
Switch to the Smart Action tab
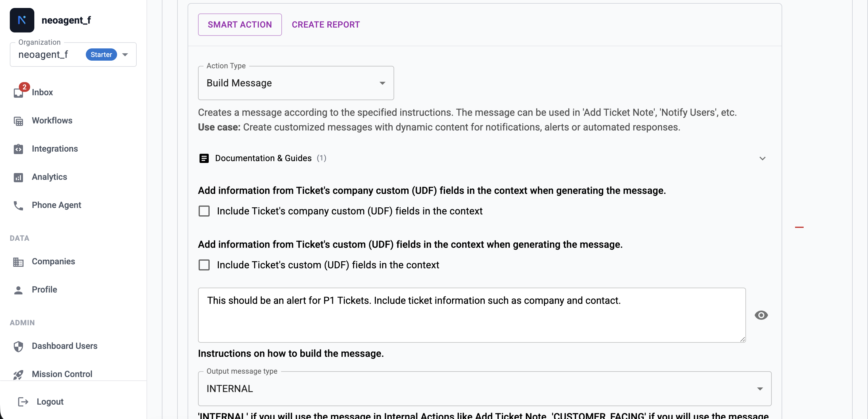pyautogui.click(x=240, y=24)
